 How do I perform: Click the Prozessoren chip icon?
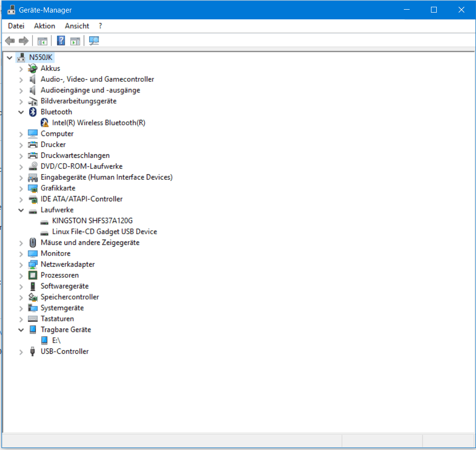coord(33,275)
